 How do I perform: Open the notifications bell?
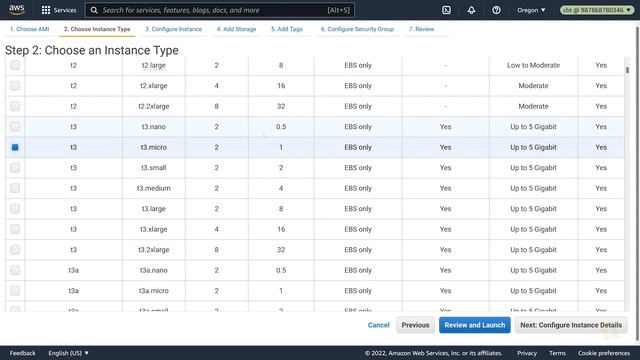tap(471, 10)
